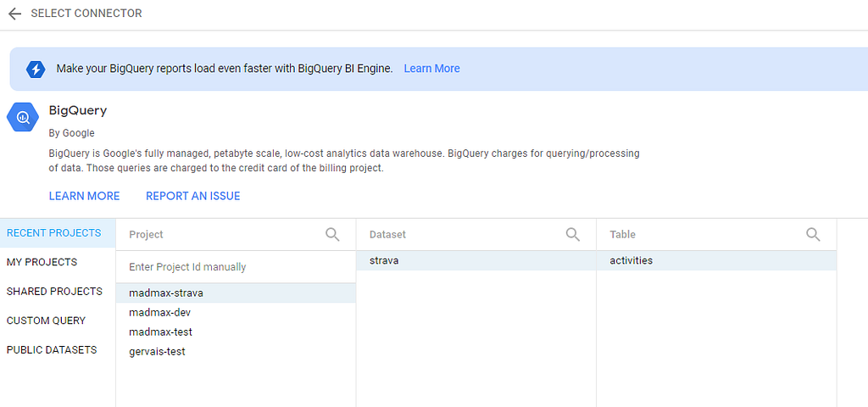Select the madmax-strava project

236,293
